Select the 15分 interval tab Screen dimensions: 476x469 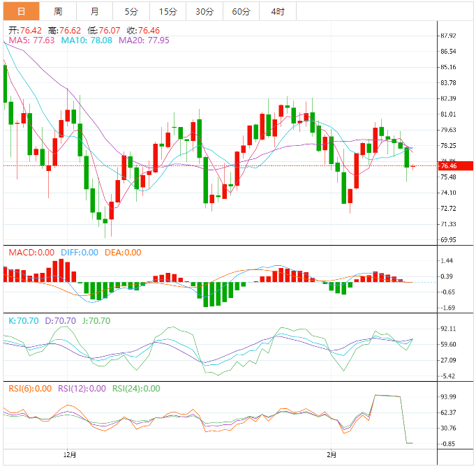point(168,12)
